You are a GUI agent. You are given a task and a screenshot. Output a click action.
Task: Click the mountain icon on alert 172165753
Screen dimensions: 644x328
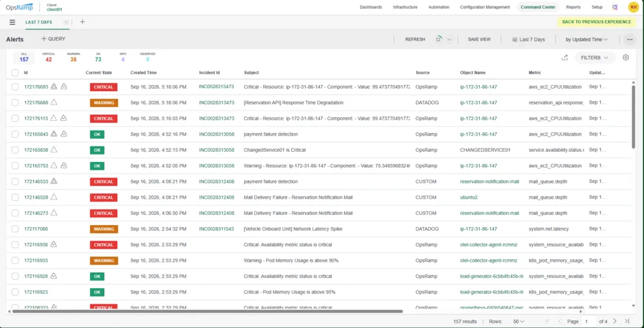[64, 165]
